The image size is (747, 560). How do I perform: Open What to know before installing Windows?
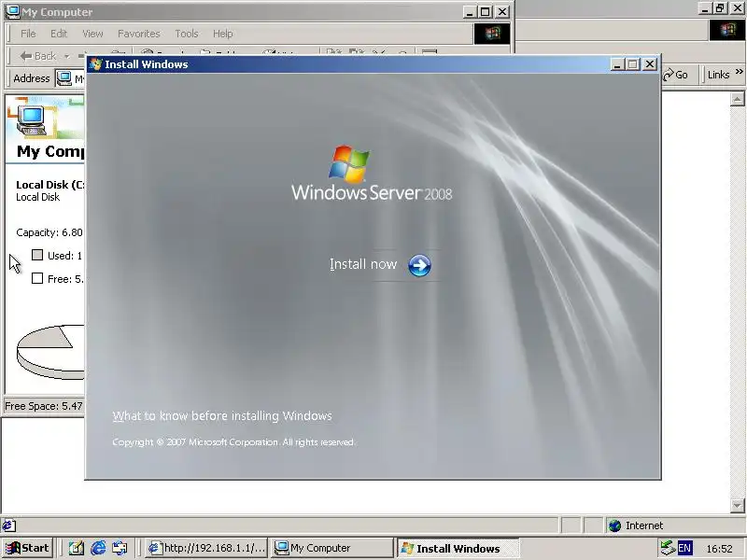point(222,415)
